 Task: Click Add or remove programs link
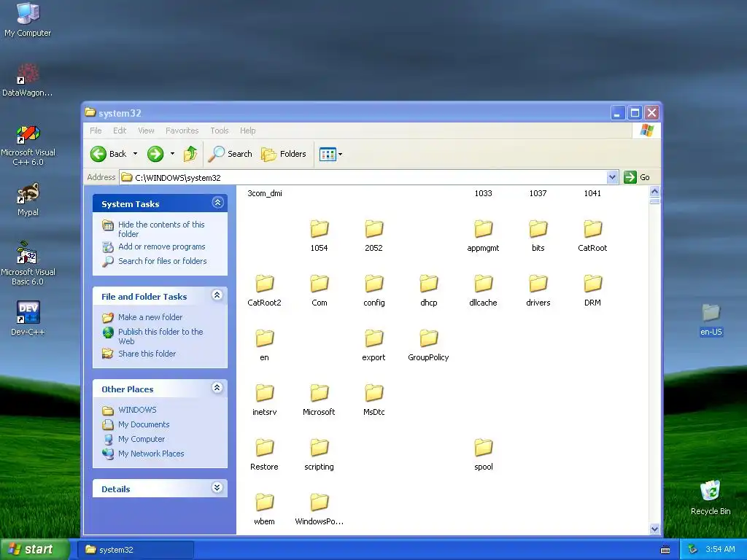[x=161, y=246]
